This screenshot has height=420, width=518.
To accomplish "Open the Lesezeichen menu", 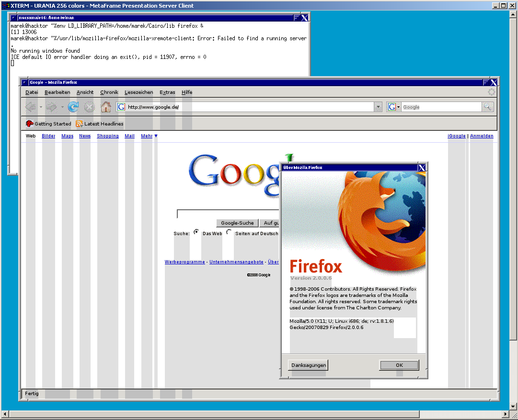I will point(138,92).
